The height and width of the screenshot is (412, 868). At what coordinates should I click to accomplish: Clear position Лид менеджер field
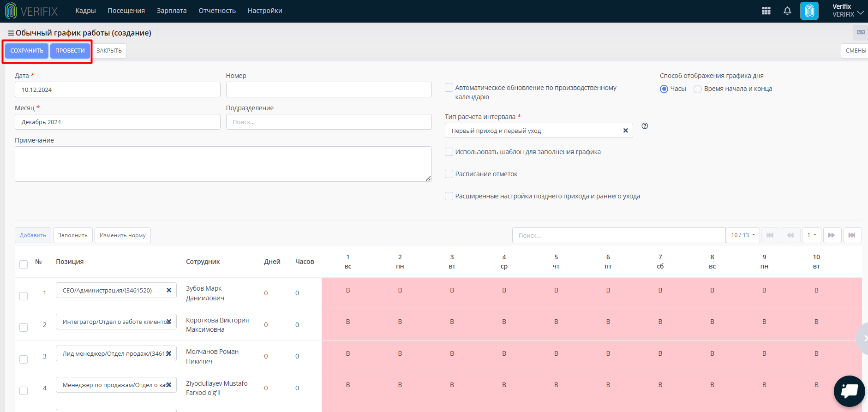[169, 353]
